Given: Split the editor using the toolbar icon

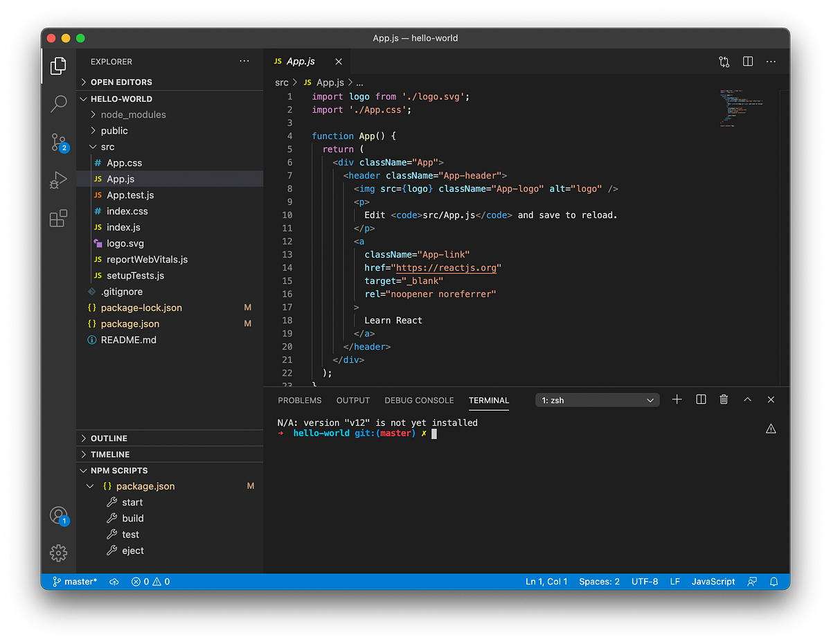Looking at the screenshot, I should pyautogui.click(x=747, y=62).
